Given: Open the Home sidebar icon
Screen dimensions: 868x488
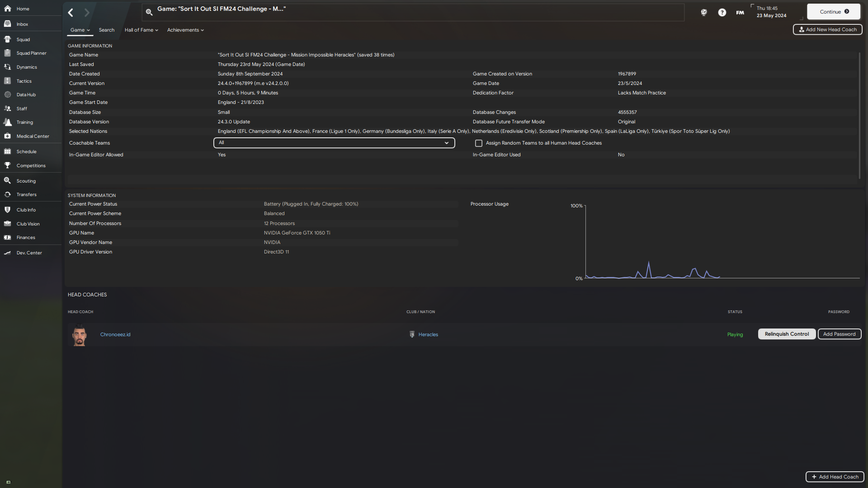Looking at the screenshot, I should click(x=8, y=9).
